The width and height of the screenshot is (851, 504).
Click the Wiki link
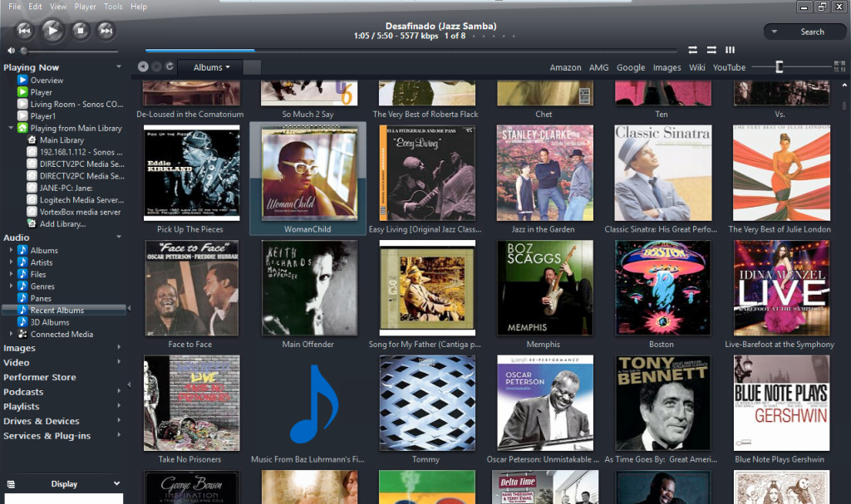(x=697, y=67)
